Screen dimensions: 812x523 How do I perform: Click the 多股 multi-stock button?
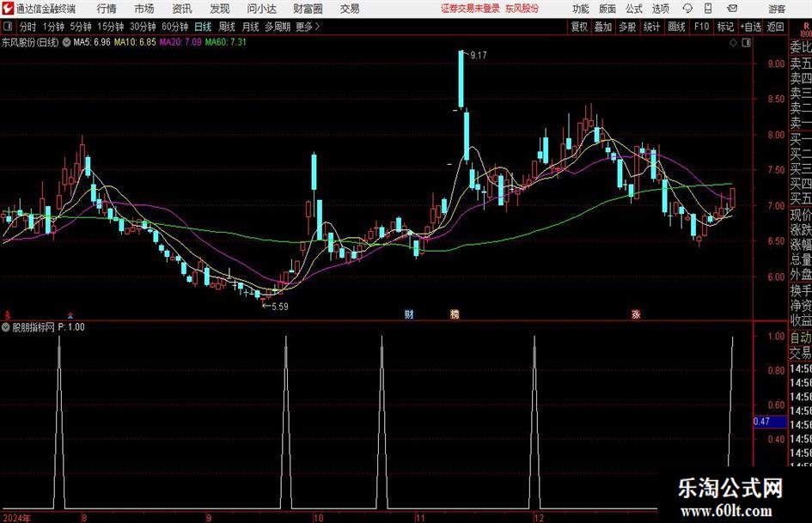[x=627, y=27]
